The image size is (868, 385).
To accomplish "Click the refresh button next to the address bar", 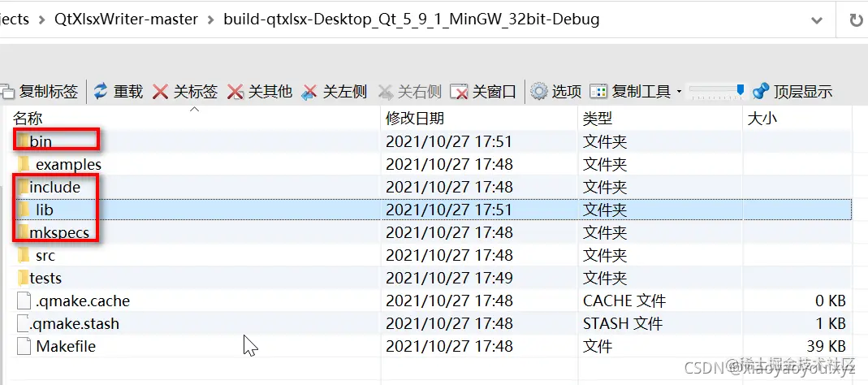I will click(856, 20).
